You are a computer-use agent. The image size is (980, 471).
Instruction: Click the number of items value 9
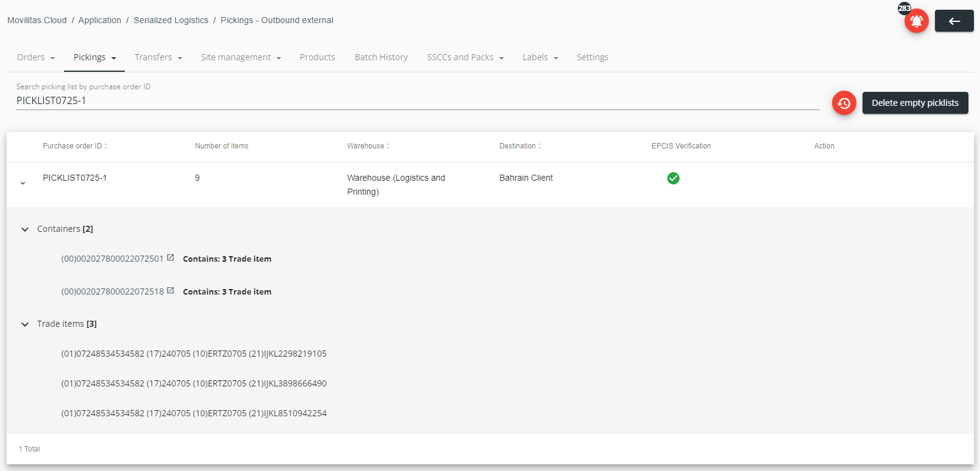click(197, 178)
